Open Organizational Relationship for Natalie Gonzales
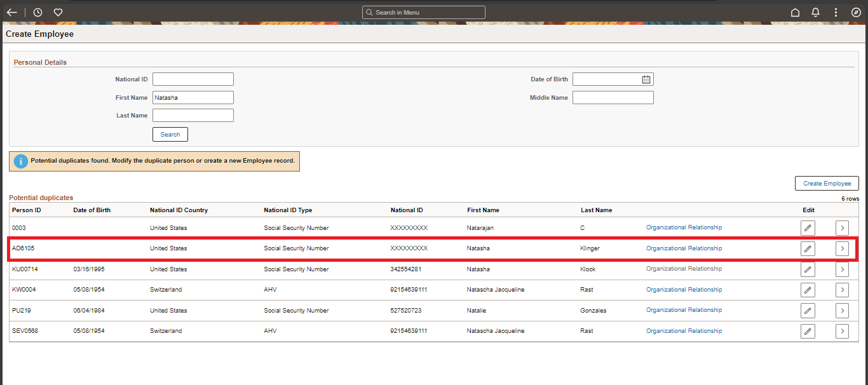The image size is (868, 385). click(x=684, y=310)
